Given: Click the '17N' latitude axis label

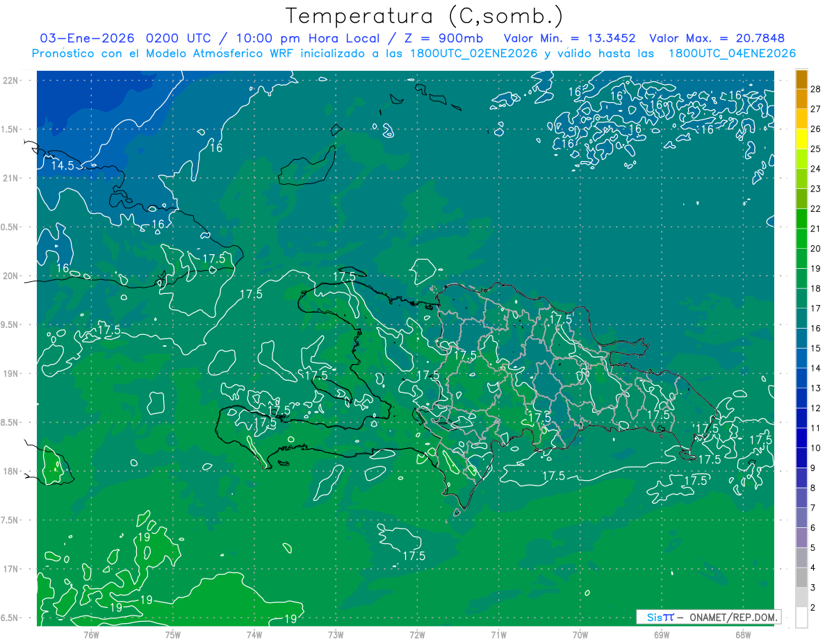Looking at the screenshot, I should 10,569.
